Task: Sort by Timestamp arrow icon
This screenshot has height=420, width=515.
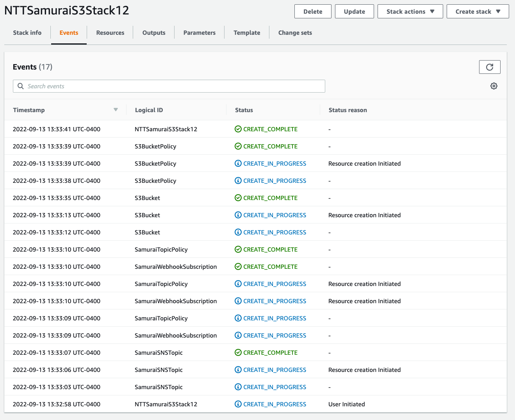Action: 116,110
